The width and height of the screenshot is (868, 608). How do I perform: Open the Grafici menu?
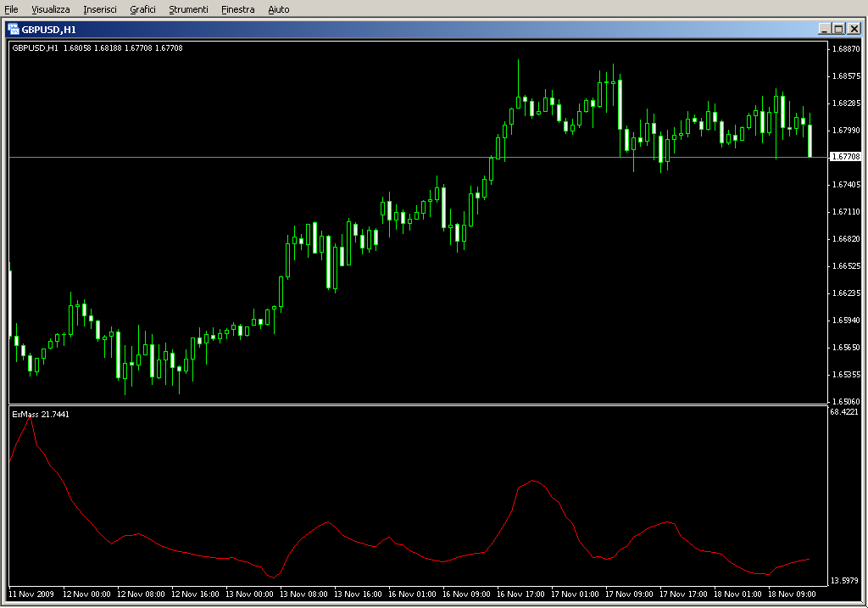[142, 9]
